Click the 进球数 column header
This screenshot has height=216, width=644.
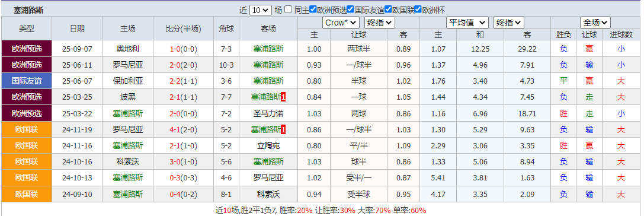[x=621, y=35]
